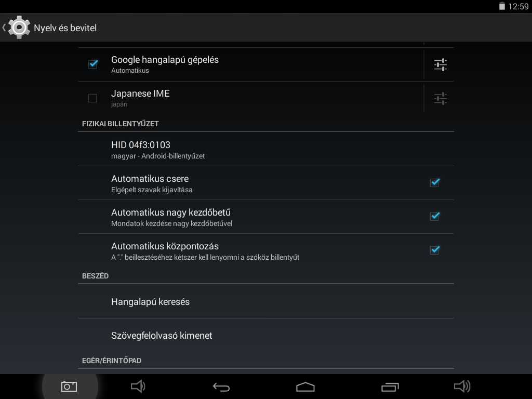
Task: Toggle Automatikus csere checkbox
Action: click(x=435, y=182)
